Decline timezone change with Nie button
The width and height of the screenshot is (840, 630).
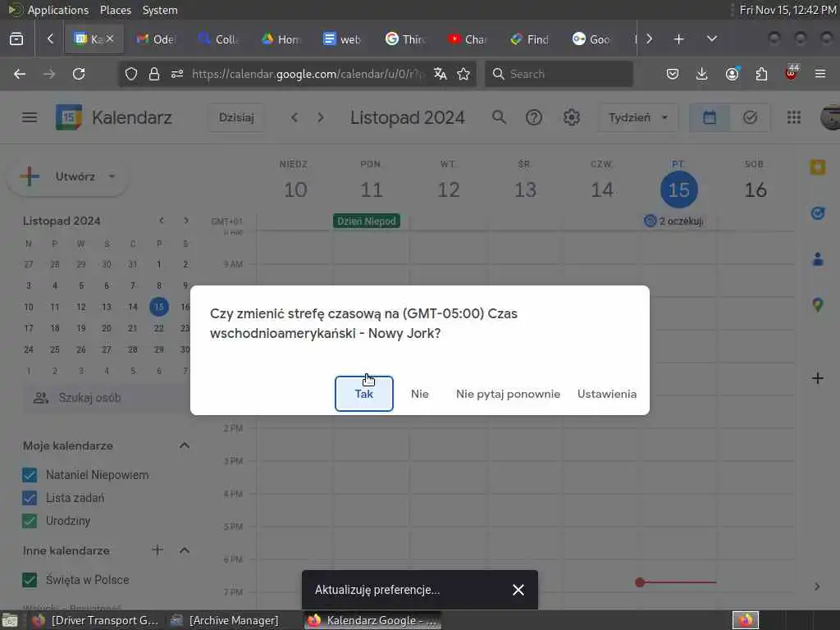[x=419, y=394]
